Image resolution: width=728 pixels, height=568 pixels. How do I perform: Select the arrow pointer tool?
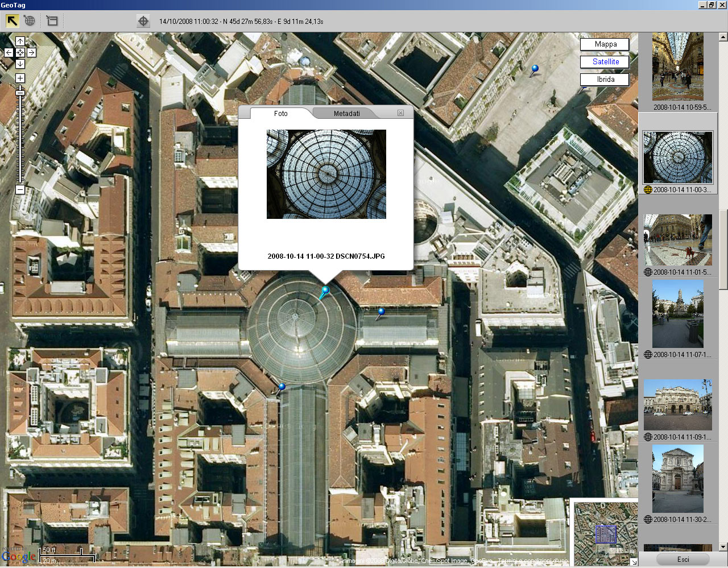click(x=12, y=21)
